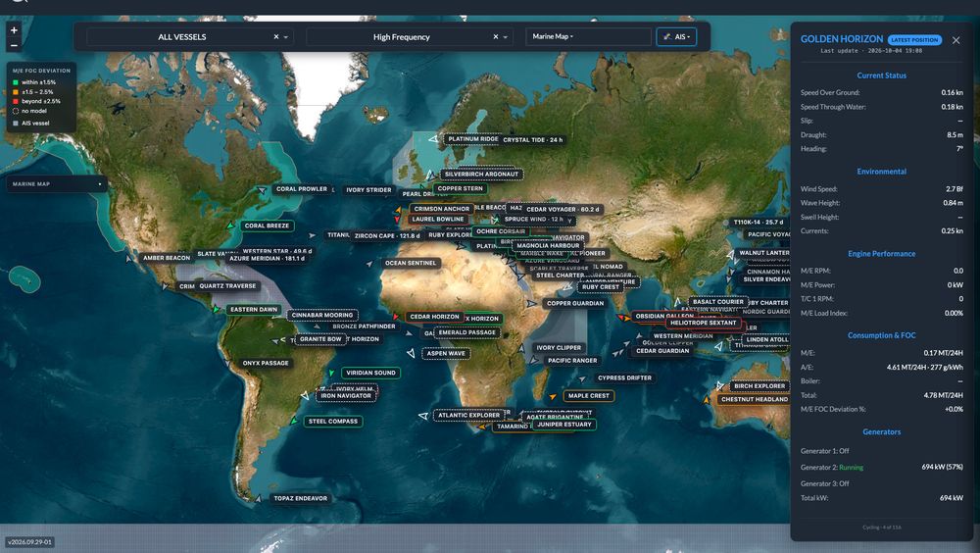Click the Generators section heading
Image resolution: width=980 pixels, height=553 pixels.
[x=881, y=432]
